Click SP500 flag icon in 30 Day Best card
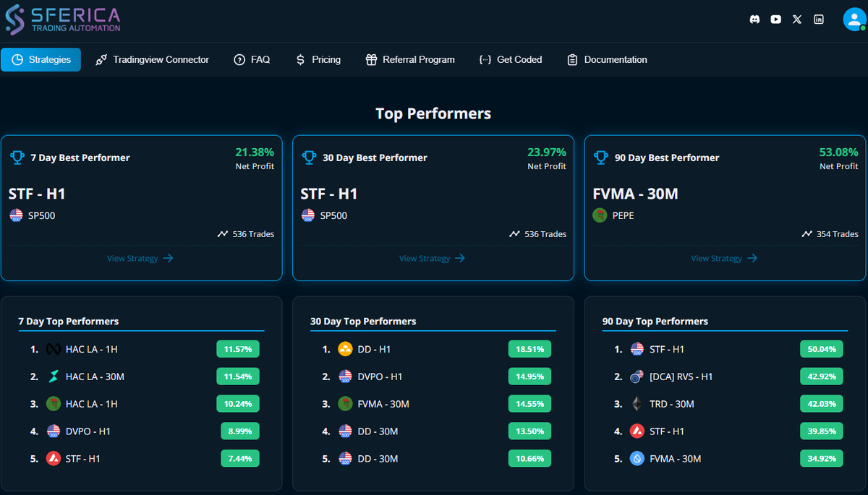 308,215
